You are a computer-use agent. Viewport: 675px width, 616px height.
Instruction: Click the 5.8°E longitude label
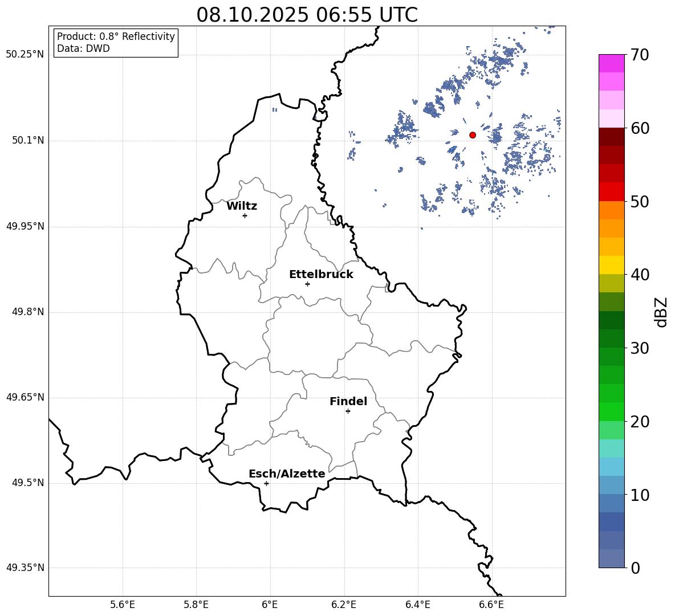point(196,605)
